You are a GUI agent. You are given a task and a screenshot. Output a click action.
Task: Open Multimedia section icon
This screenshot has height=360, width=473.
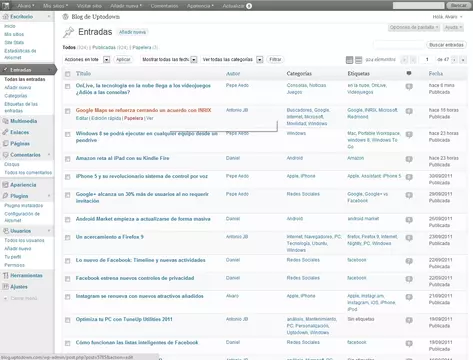point(6,121)
